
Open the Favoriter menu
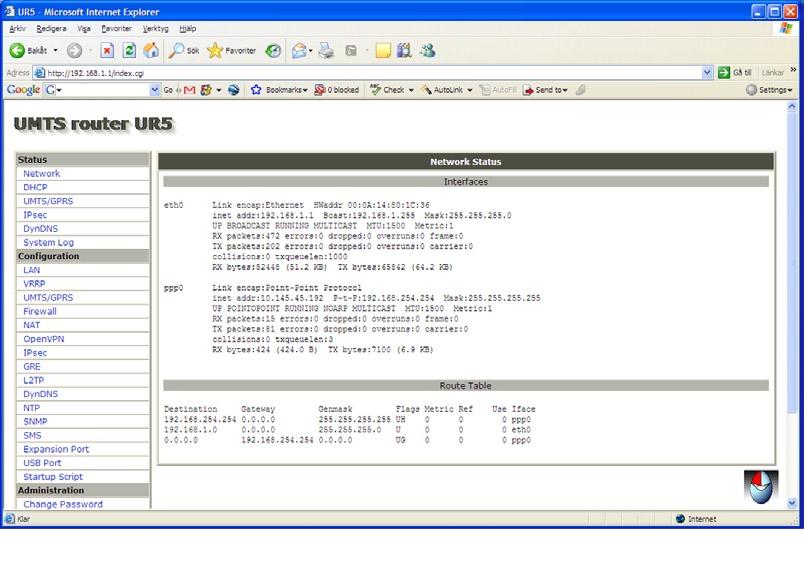[x=116, y=29]
